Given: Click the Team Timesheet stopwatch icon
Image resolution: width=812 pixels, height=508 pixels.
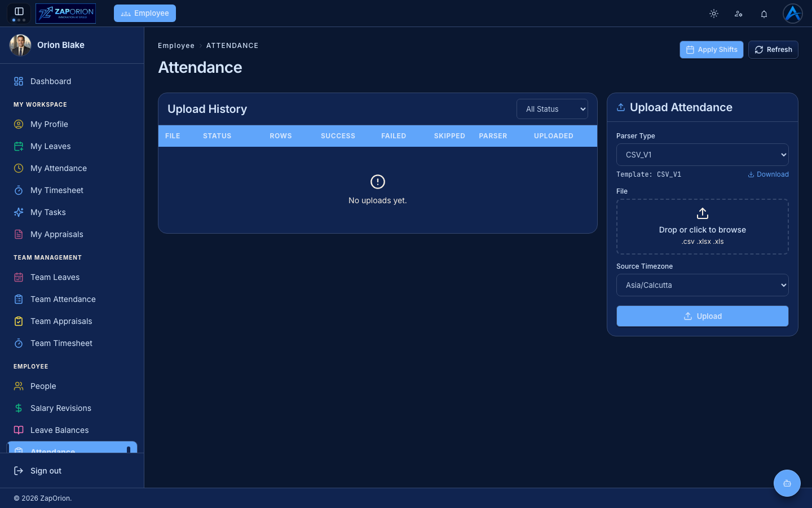Looking at the screenshot, I should pyautogui.click(x=19, y=343).
